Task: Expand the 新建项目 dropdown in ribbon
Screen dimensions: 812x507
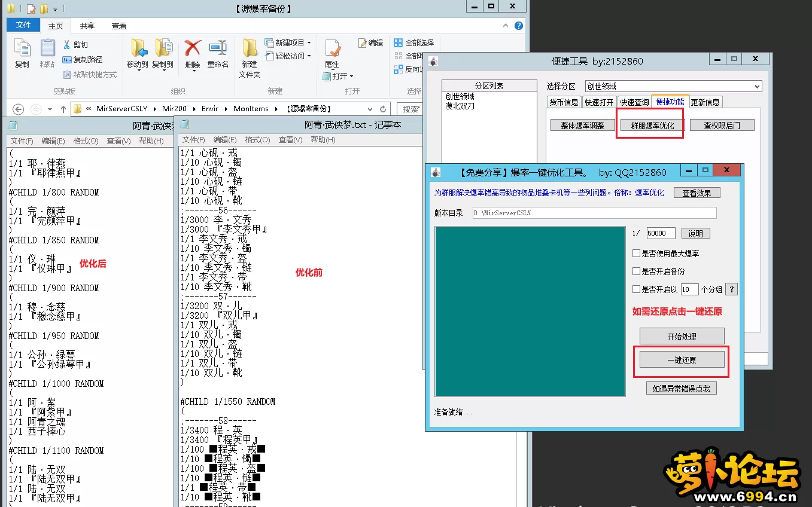Action: coord(309,43)
